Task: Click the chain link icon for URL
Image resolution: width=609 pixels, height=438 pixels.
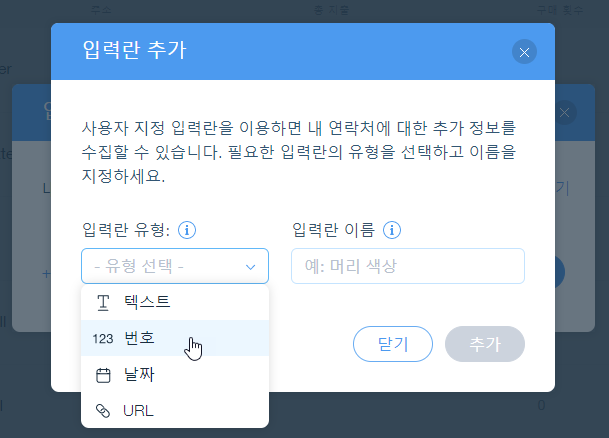Action: 102,411
